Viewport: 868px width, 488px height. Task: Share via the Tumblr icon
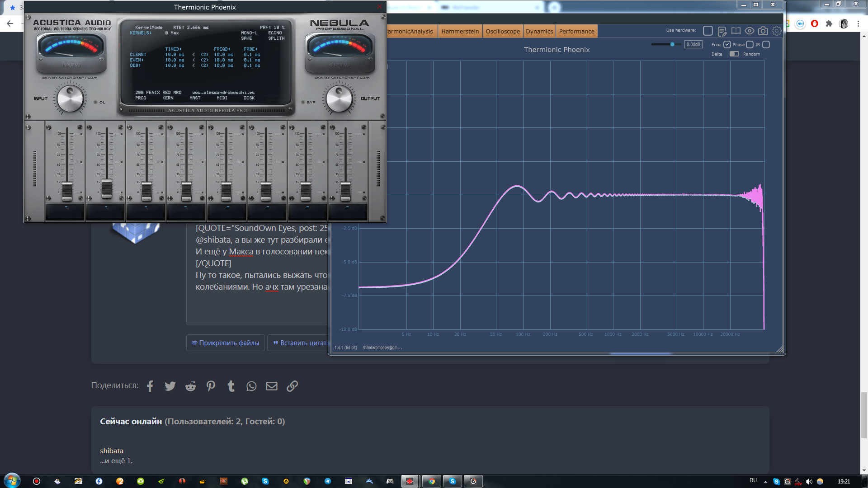coord(231,386)
